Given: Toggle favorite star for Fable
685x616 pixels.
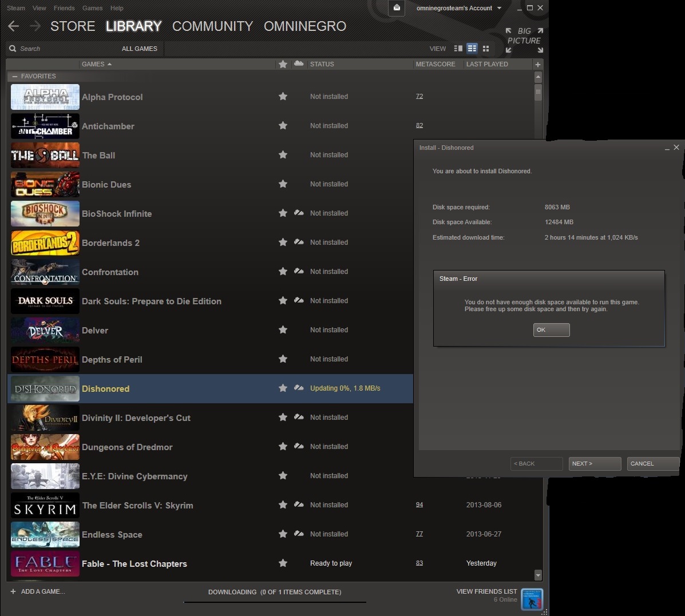Looking at the screenshot, I should tap(283, 563).
